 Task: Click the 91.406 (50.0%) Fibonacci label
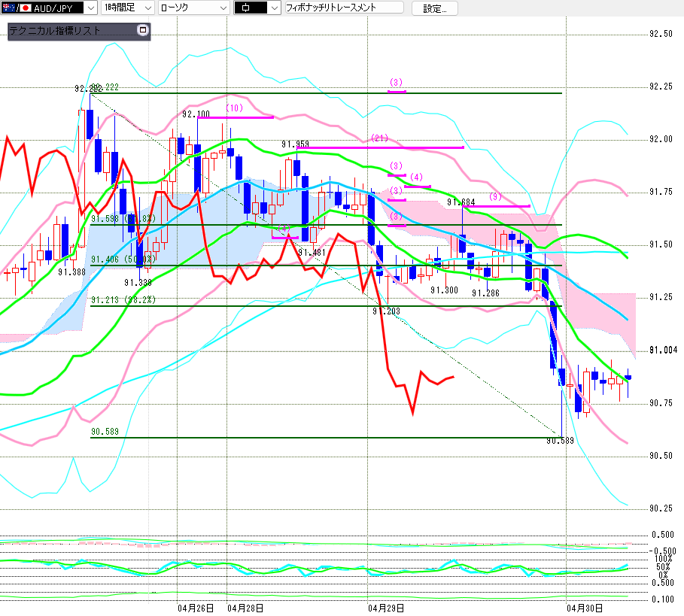[x=123, y=259]
